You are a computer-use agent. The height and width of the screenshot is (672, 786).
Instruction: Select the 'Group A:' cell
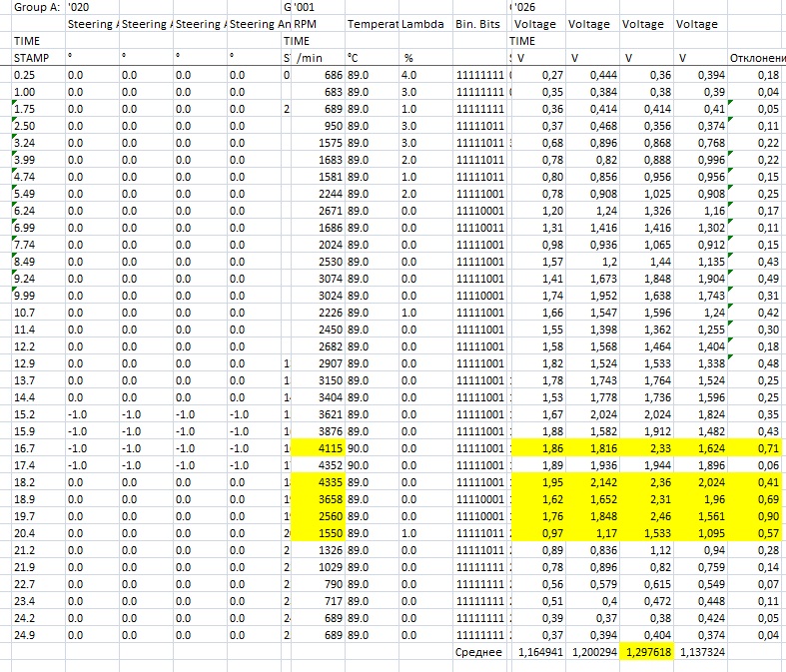point(33,6)
